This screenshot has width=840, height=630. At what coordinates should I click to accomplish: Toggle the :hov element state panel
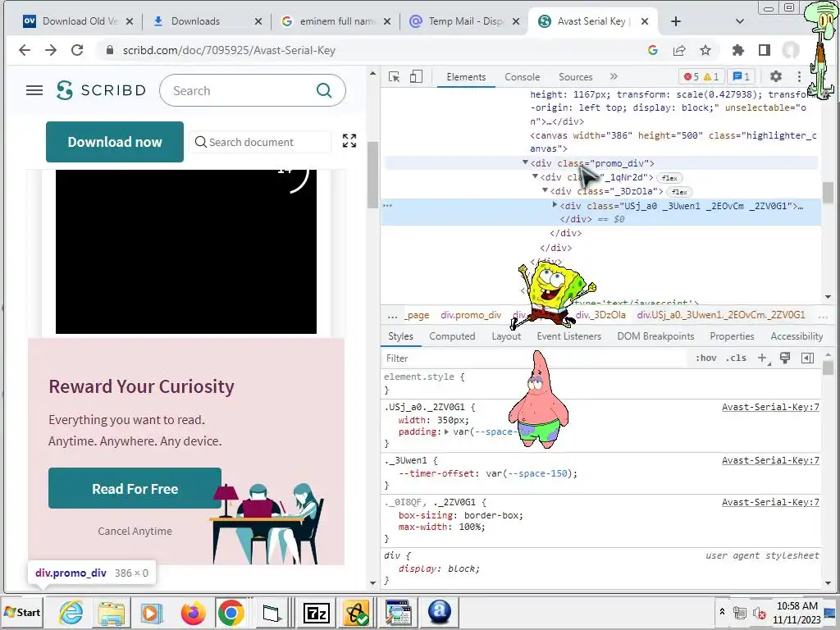point(706,358)
